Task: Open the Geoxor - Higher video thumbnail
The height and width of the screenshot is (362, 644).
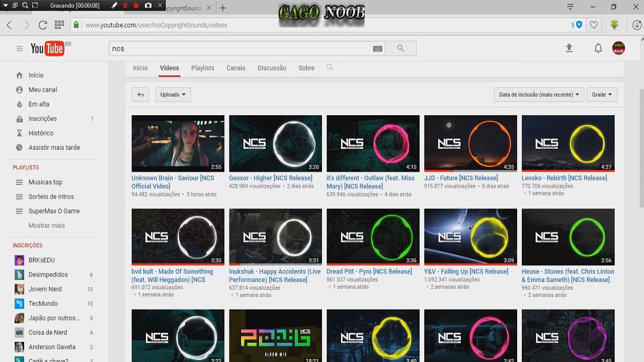Action: (x=275, y=144)
